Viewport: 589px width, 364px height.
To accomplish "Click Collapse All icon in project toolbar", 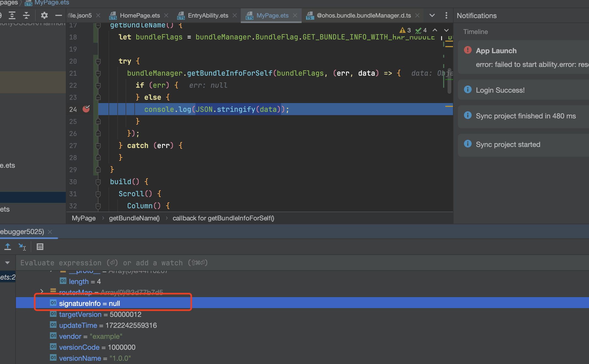I will click(x=26, y=15).
